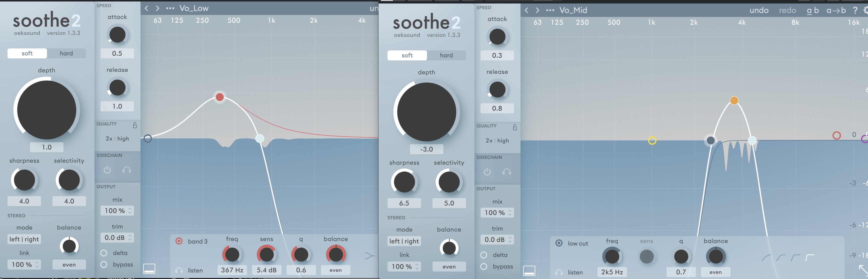The height and width of the screenshot is (279, 868).
Task: Click listen headphones icon for band 3
Action: [x=179, y=270]
